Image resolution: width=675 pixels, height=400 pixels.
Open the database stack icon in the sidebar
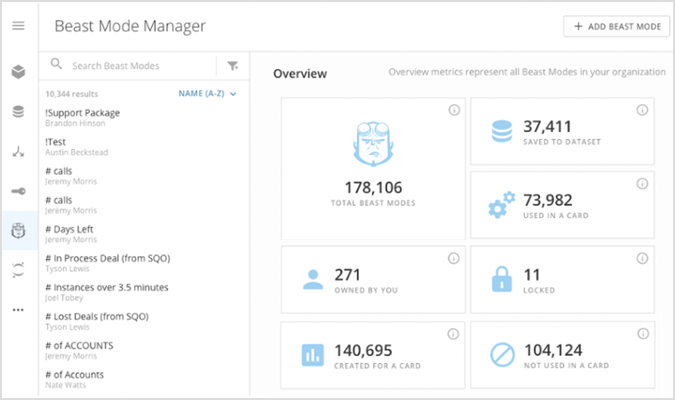tap(18, 111)
